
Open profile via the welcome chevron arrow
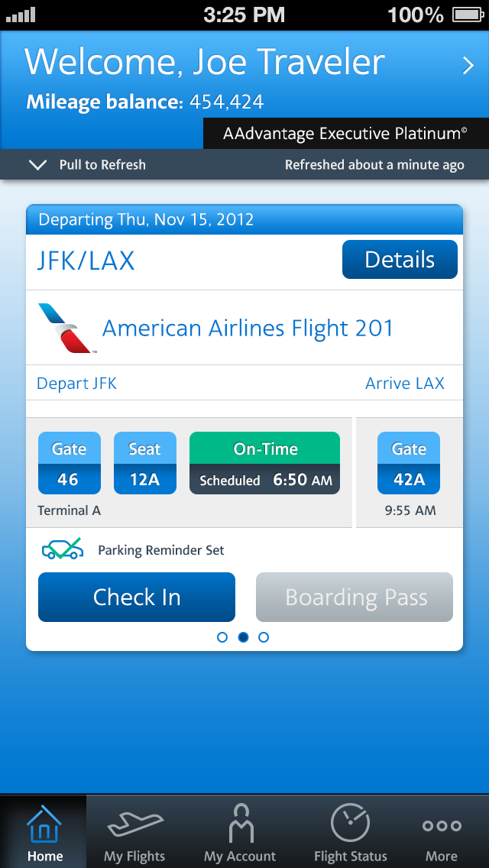tap(468, 66)
